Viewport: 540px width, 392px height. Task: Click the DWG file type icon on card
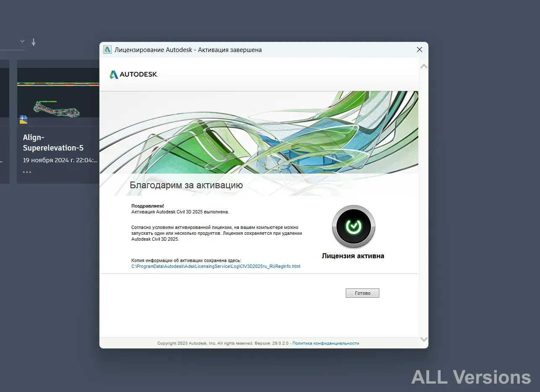coord(23,120)
